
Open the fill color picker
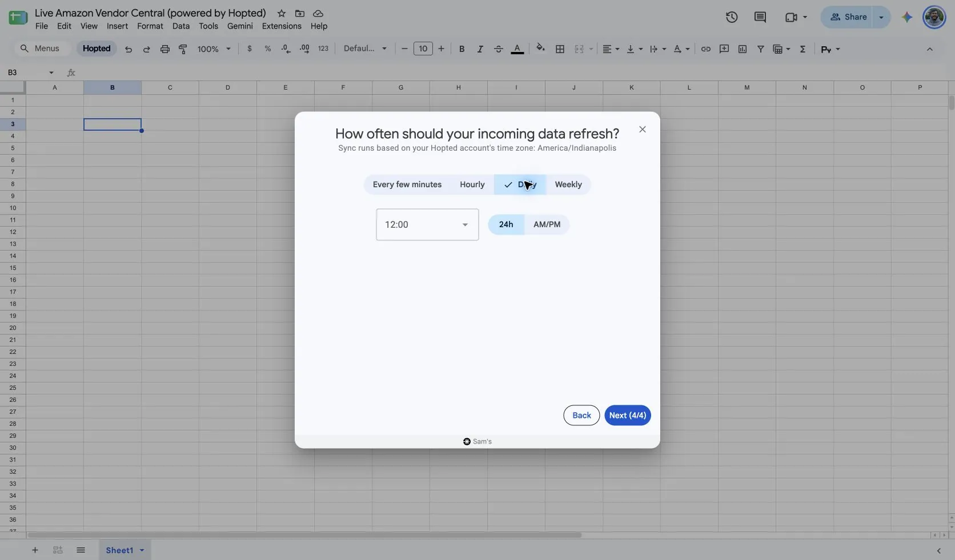(x=540, y=49)
